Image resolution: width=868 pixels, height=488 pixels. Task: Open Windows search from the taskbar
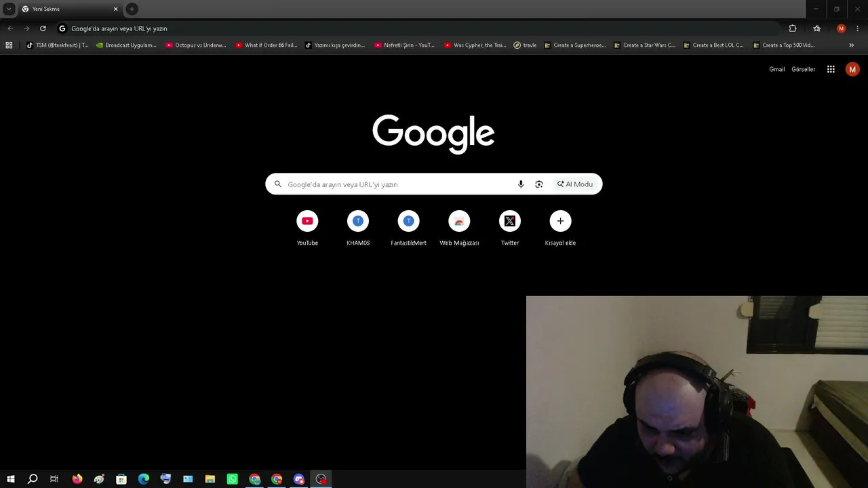click(x=33, y=479)
